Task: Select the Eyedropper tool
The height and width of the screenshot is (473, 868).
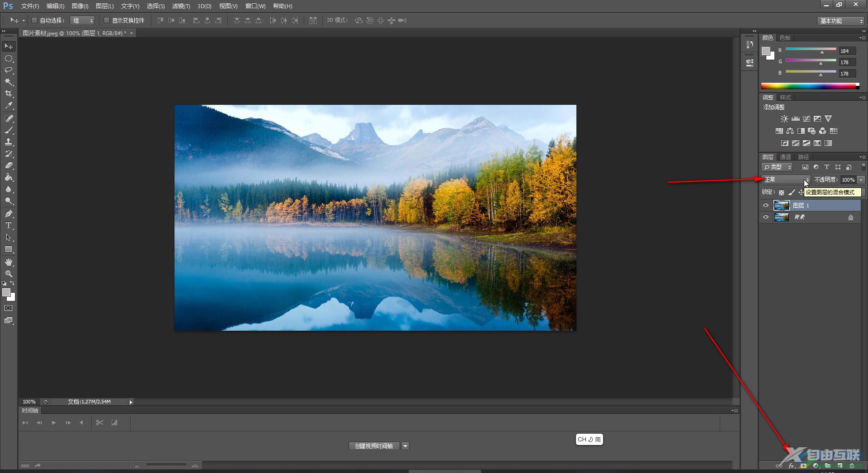Action: click(x=9, y=105)
